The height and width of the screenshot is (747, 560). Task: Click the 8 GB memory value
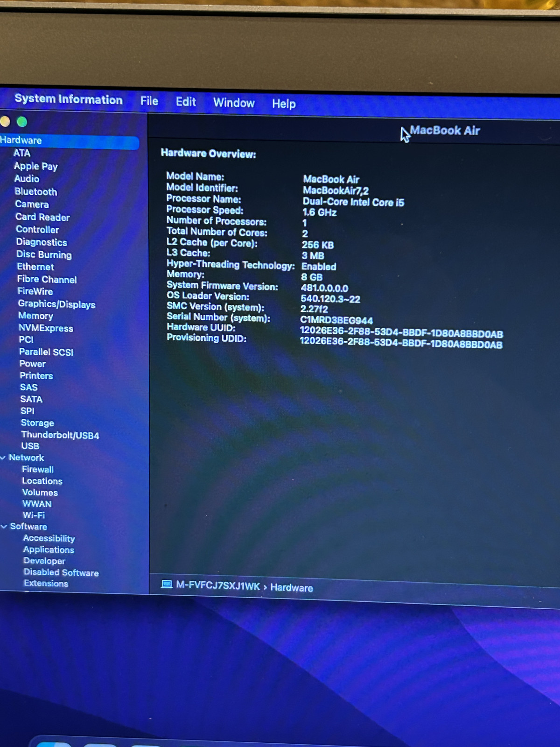pos(312,277)
